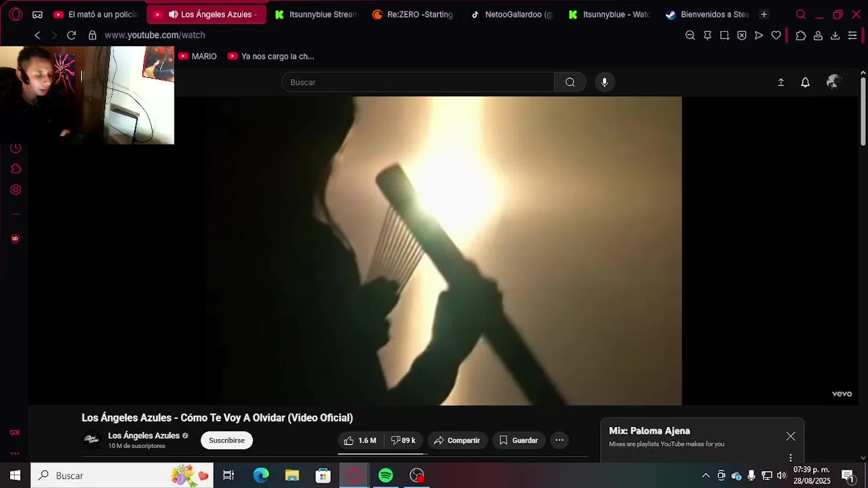Open the Los Ángeles Azules channel name
Image resolution: width=868 pixels, height=488 pixels.
coord(144,436)
